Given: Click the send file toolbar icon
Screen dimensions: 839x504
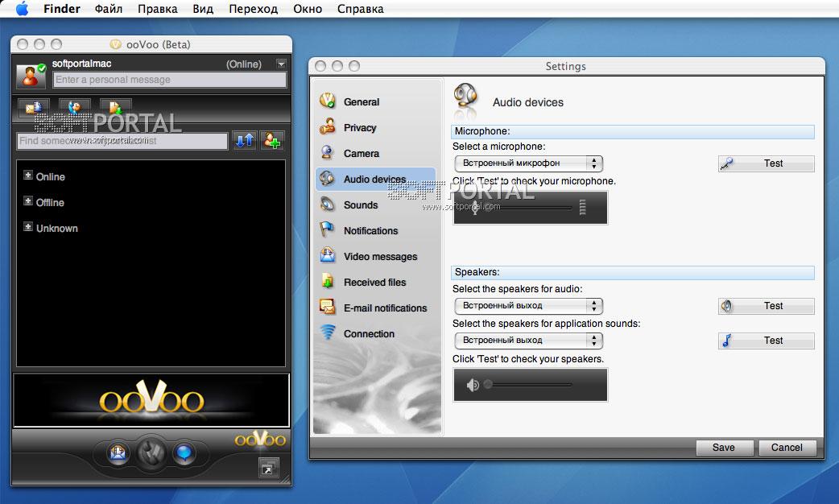Looking at the screenshot, I should coord(116,108).
